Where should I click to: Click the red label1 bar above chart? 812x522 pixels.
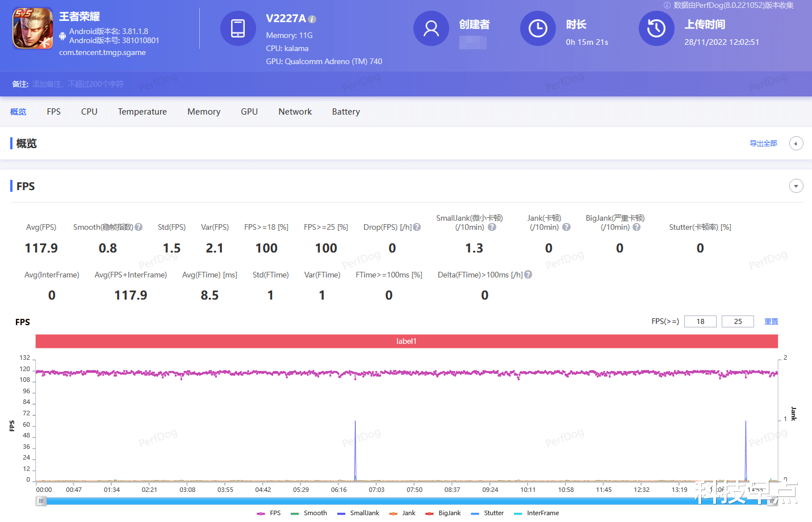(x=407, y=341)
